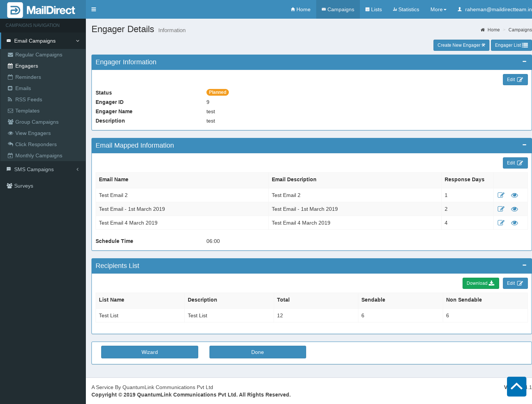Click the Wizard button
Screen dimensions: 532x404
(150, 352)
